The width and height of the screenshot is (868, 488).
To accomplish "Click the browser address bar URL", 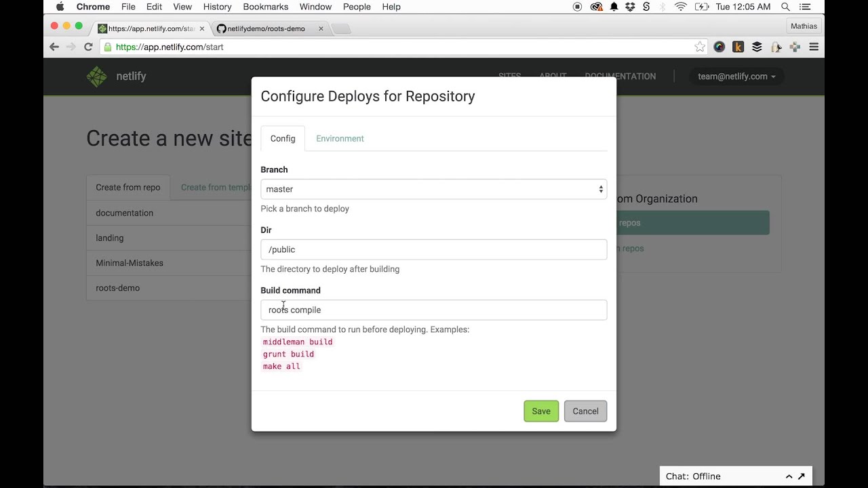I will point(170,47).
